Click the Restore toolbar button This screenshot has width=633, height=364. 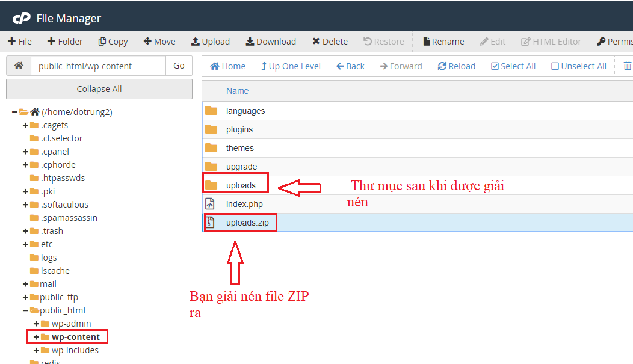pos(383,42)
